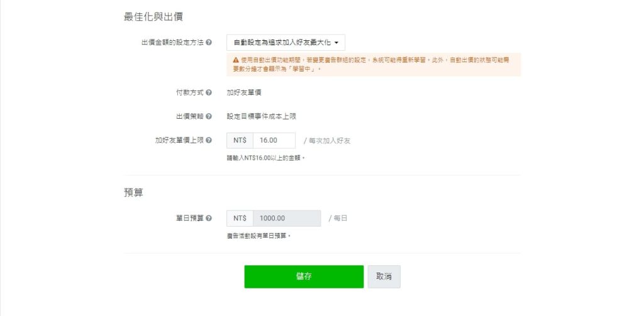Click the orange auto-bidding warning notice text
The image size is (644, 316).
[x=377, y=64]
